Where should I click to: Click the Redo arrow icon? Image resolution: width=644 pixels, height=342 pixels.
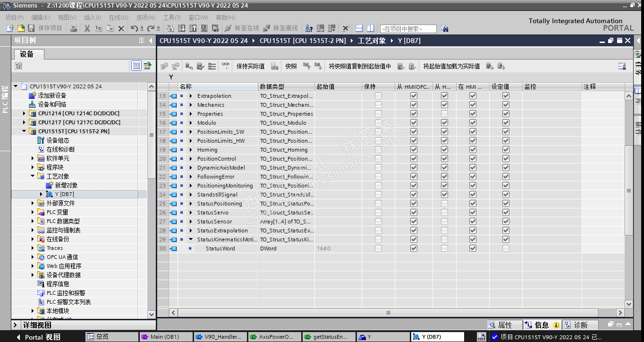coord(151,28)
